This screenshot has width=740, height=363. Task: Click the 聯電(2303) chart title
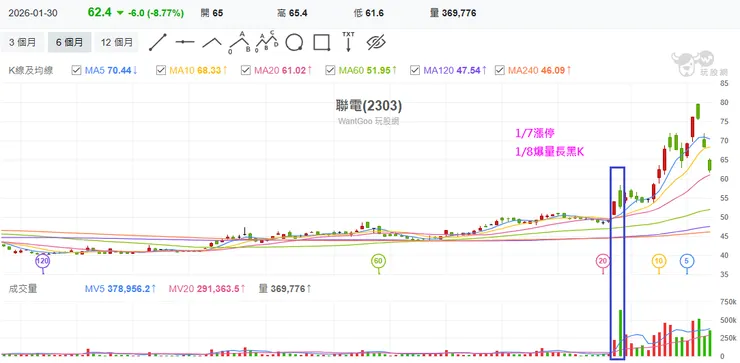pyautogui.click(x=370, y=106)
